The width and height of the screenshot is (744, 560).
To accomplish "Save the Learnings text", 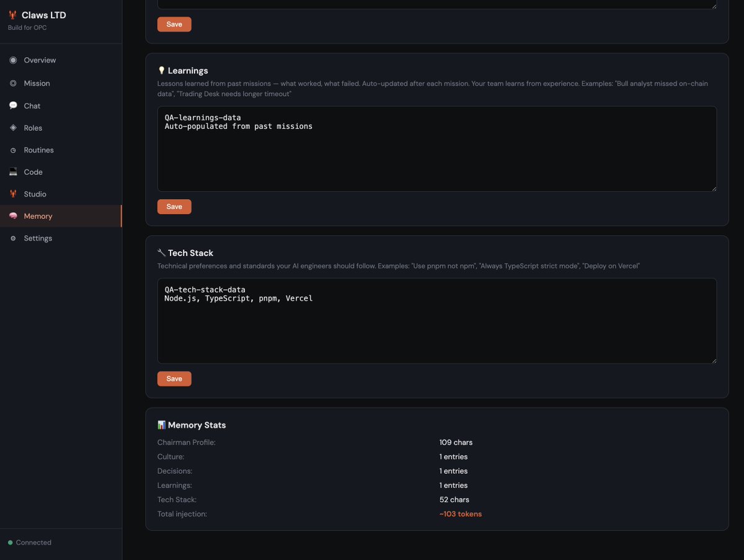I will tap(174, 207).
